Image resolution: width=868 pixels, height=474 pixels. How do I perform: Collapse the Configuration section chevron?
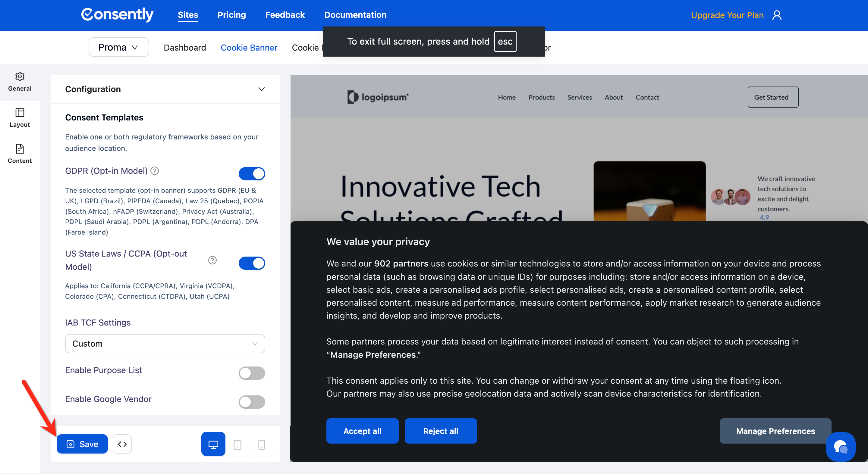262,89
